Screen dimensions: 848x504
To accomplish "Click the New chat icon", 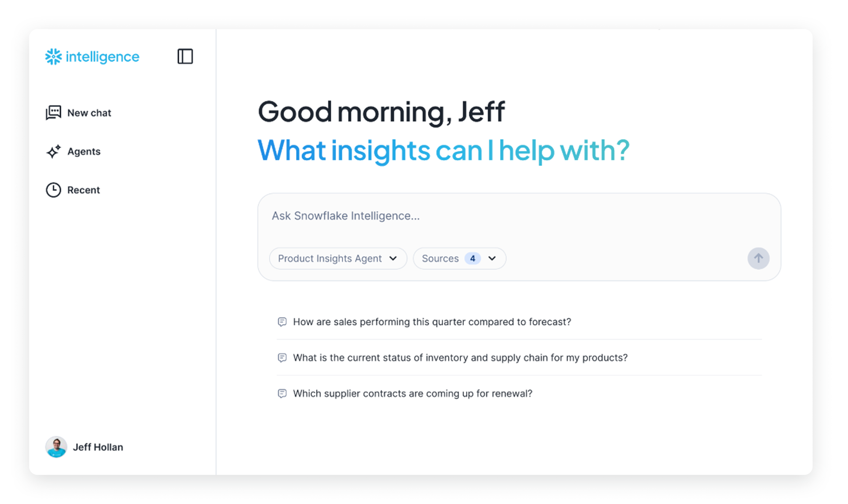I will point(53,112).
